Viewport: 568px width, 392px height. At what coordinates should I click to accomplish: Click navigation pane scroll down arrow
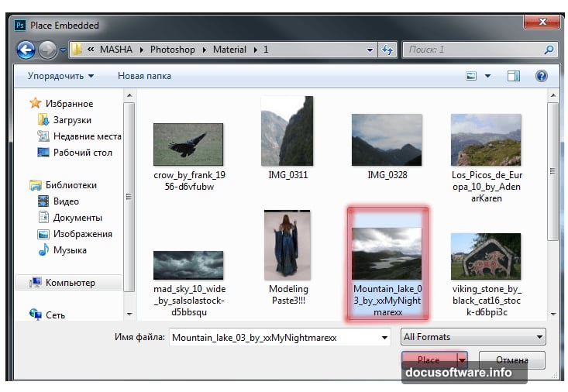click(x=129, y=314)
